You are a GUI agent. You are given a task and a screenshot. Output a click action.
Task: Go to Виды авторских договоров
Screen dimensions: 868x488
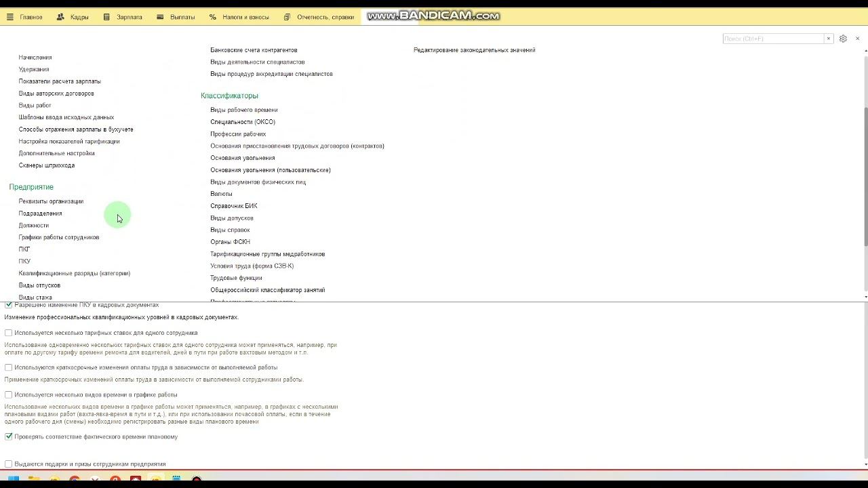click(x=56, y=94)
